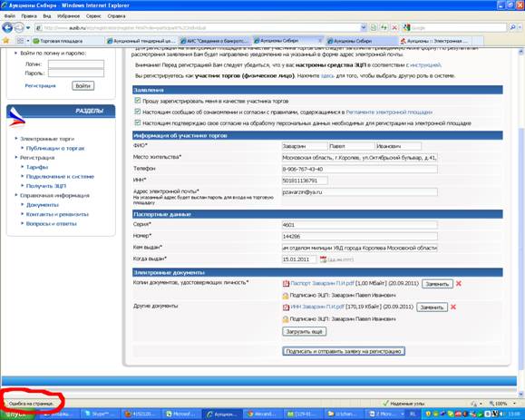
Task: Open Подключение к системе sidebar link
Action: (x=60, y=176)
